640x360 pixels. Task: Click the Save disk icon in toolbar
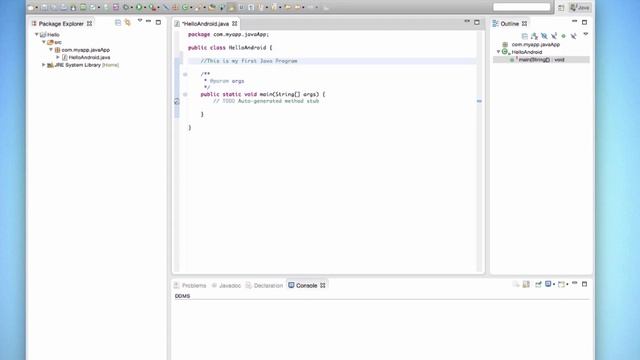[44, 7]
